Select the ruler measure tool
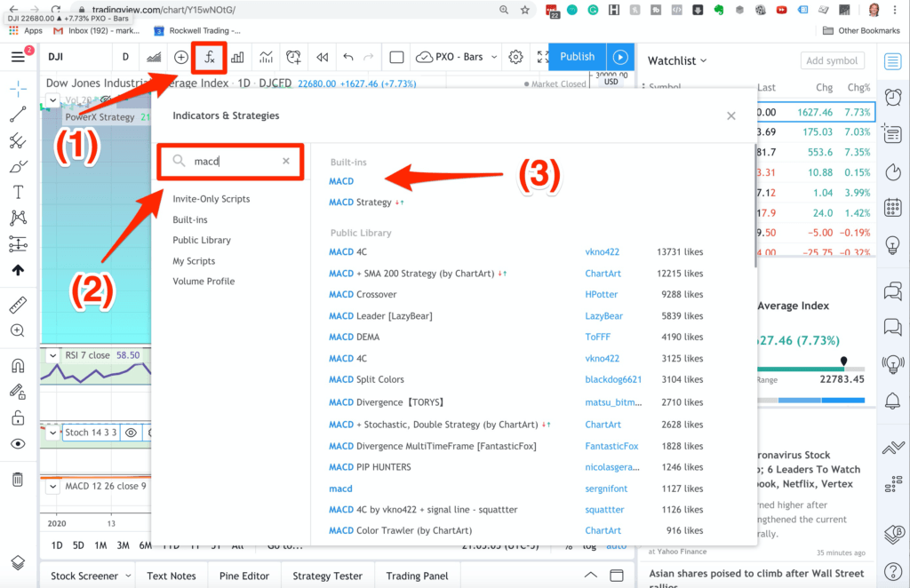The image size is (910, 588). [x=18, y=305]
